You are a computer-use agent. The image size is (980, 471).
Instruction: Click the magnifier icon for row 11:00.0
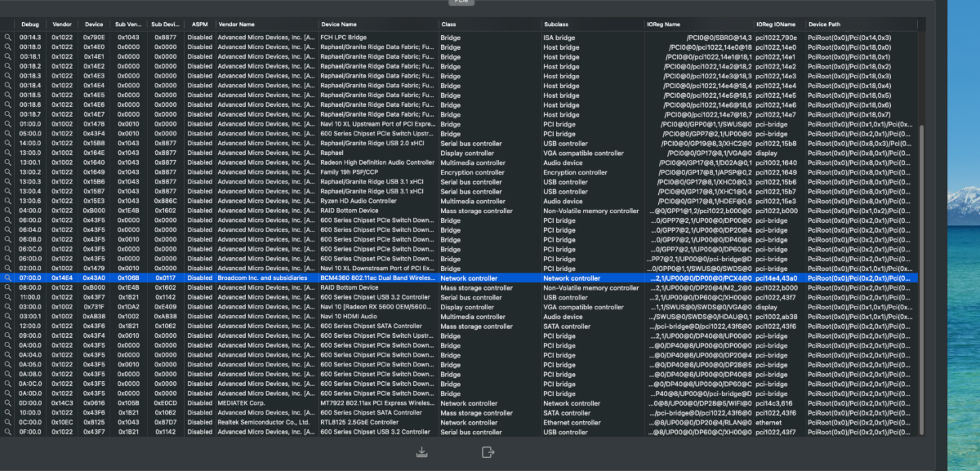[8, 297]
